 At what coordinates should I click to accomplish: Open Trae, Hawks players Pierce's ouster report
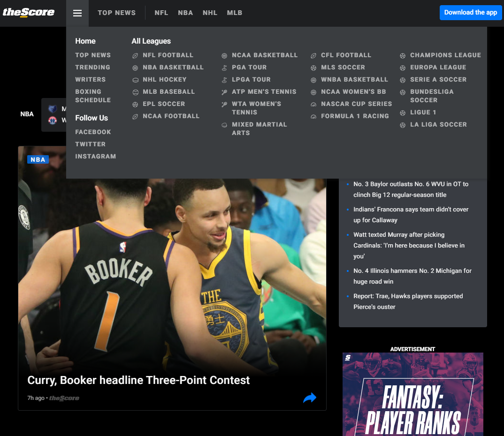point(408,301)
